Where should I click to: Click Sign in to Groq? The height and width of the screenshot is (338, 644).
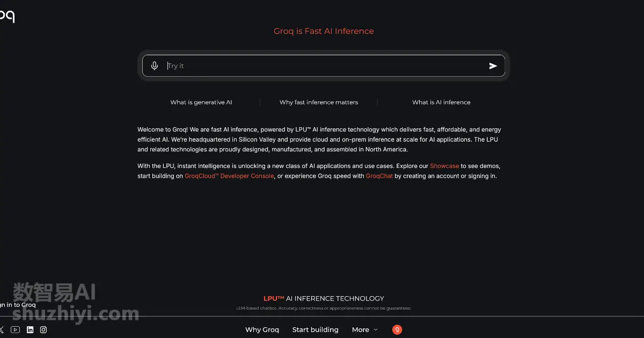click(x=18, y=305)
